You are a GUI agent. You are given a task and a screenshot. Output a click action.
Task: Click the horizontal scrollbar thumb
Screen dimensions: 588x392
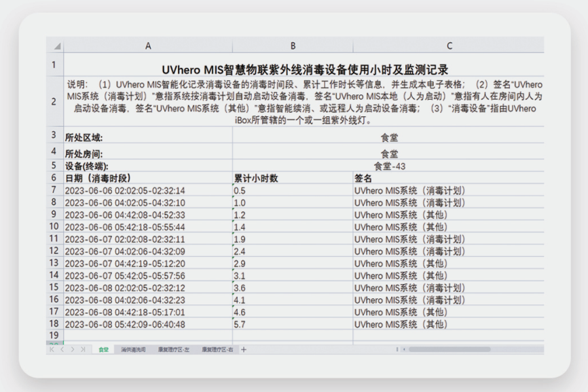click(x=449, y=349)
